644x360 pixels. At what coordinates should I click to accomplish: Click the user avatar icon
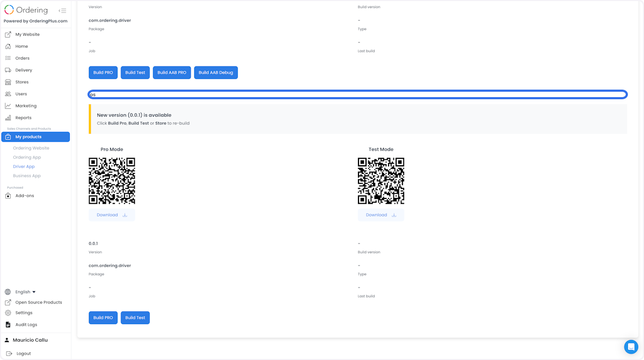point(7,340)
